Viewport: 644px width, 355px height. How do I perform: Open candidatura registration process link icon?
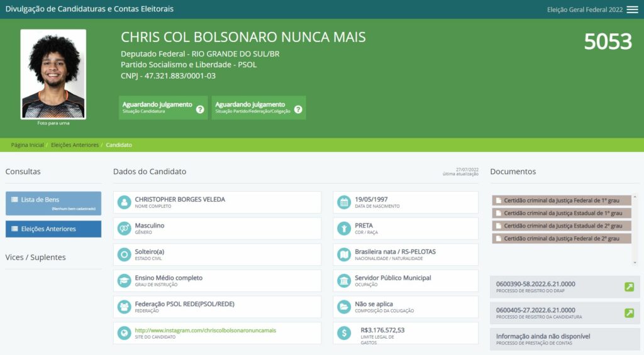pyautogui.click(x=629, y=313)
